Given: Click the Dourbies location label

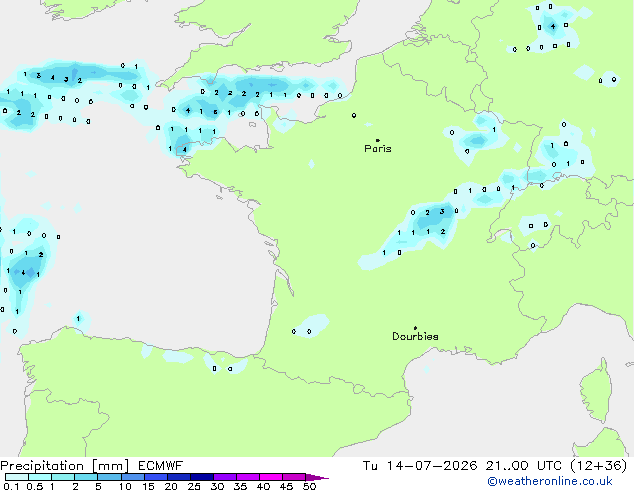Looking at the screenshot, I should (x=415, y=336).
